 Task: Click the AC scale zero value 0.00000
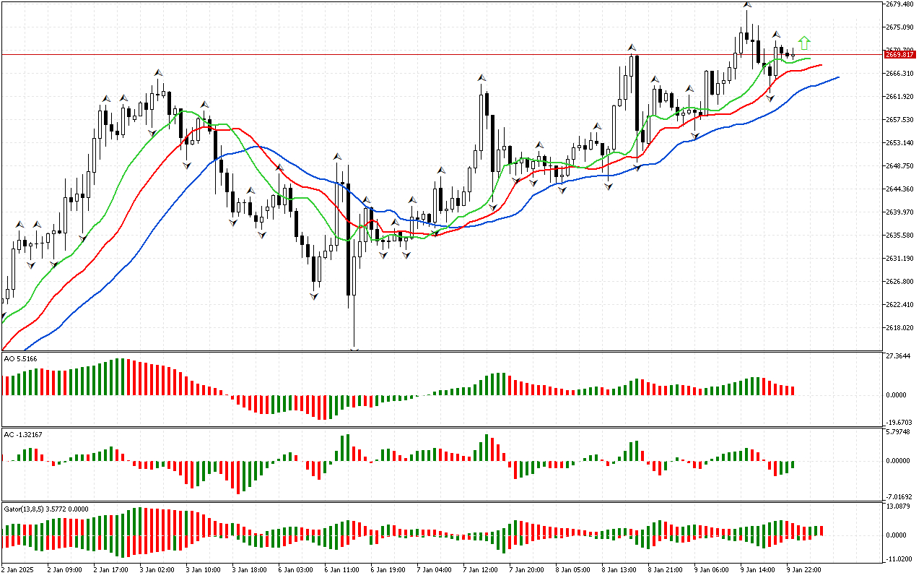tap(897, 460)
